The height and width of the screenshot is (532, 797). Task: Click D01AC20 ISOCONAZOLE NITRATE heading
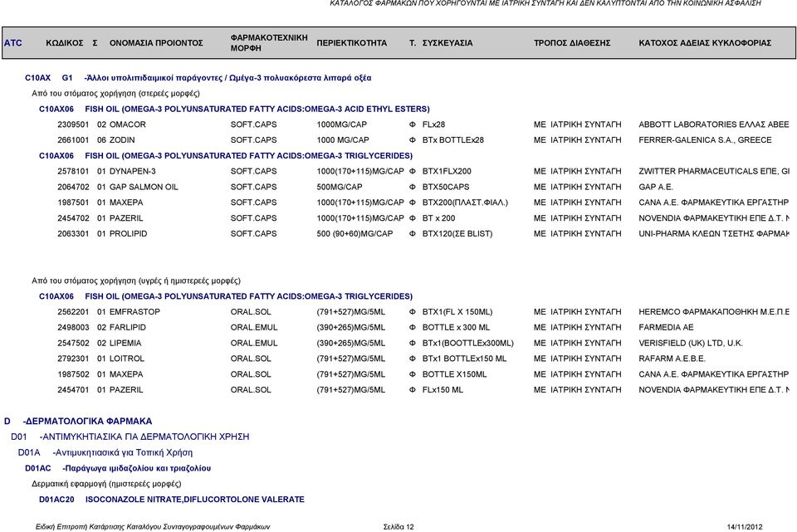pyautogui.click(x=172, y=500)
